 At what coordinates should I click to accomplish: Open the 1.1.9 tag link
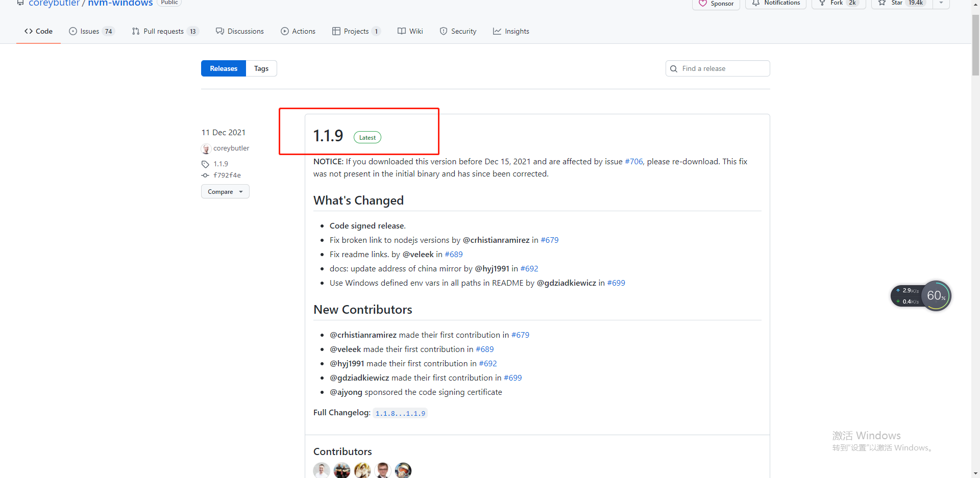(x=220, y=164)
